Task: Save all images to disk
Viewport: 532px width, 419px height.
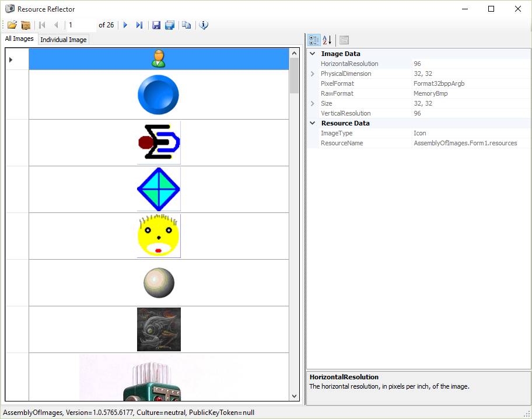Action: [170, 25]
